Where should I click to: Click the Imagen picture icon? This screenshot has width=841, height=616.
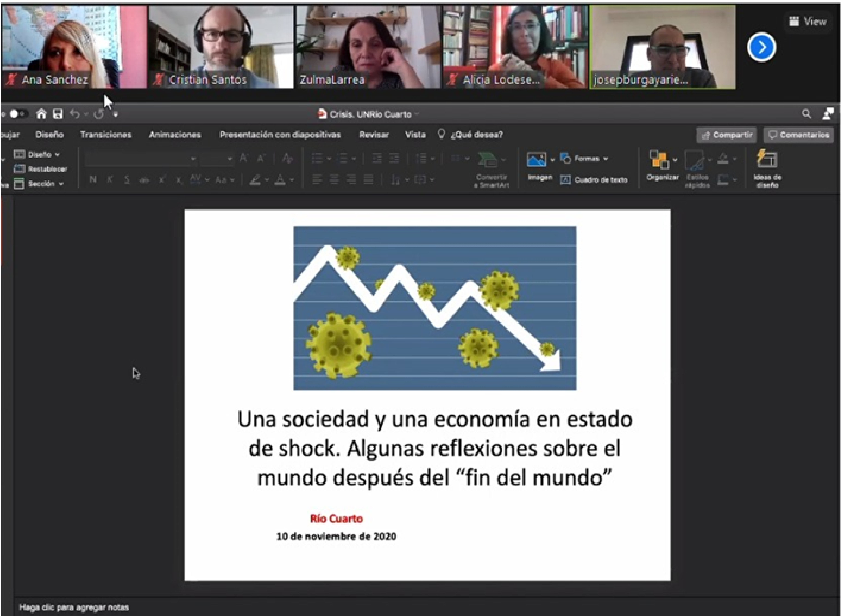(536, 160)
